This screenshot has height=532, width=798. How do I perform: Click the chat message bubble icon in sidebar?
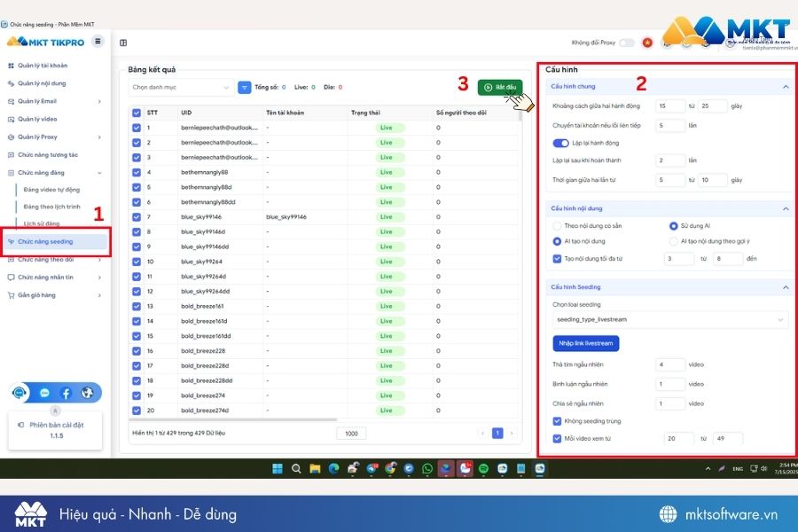pyautogui.click(x=44, y=393)
